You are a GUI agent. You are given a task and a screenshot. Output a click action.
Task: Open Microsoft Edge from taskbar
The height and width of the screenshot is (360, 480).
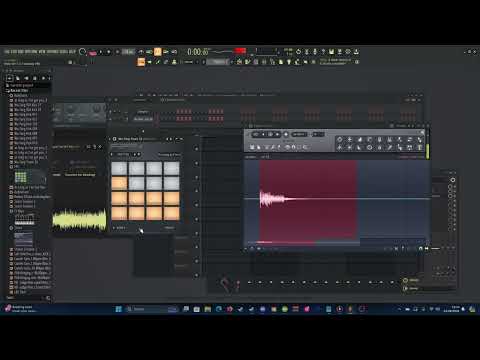pyautogui.click(x=219, y=309)
